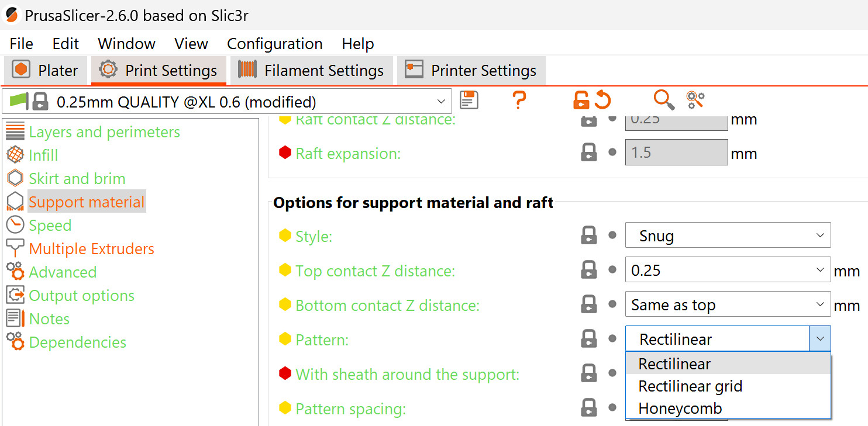The width and height of the screenshot is (868, 426).
Task: Switch to the Filament Settings tab
Action: pos(312,71)
